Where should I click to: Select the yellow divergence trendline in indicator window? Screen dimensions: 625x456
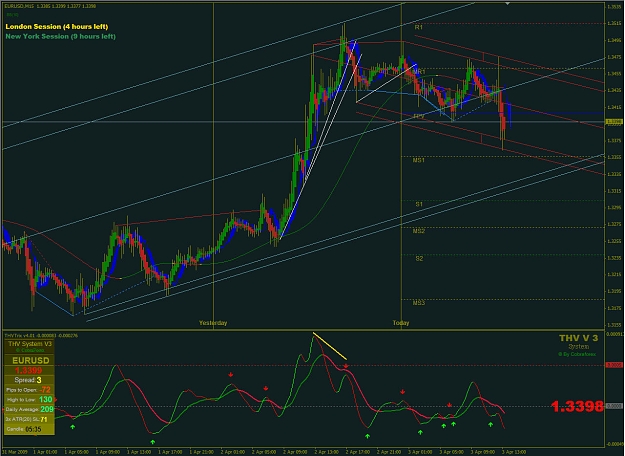click(x=330, y=346)
